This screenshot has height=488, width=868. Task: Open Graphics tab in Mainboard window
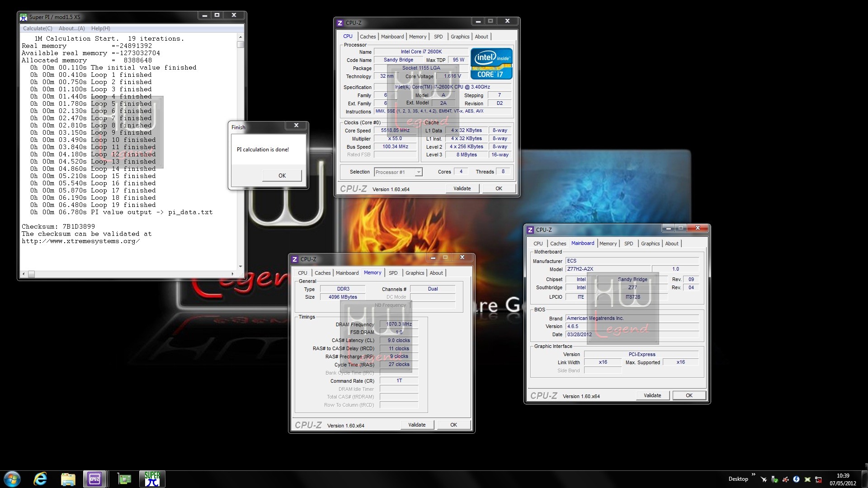pos(650,244)
